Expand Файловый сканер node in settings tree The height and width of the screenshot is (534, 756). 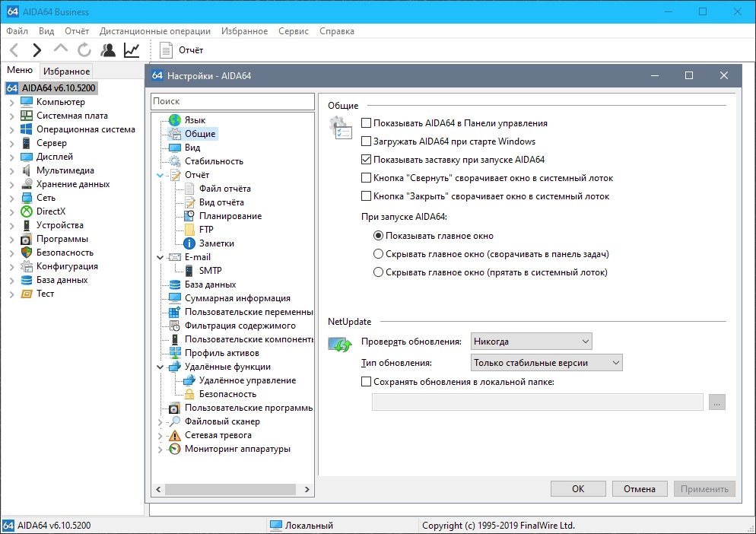160,421
